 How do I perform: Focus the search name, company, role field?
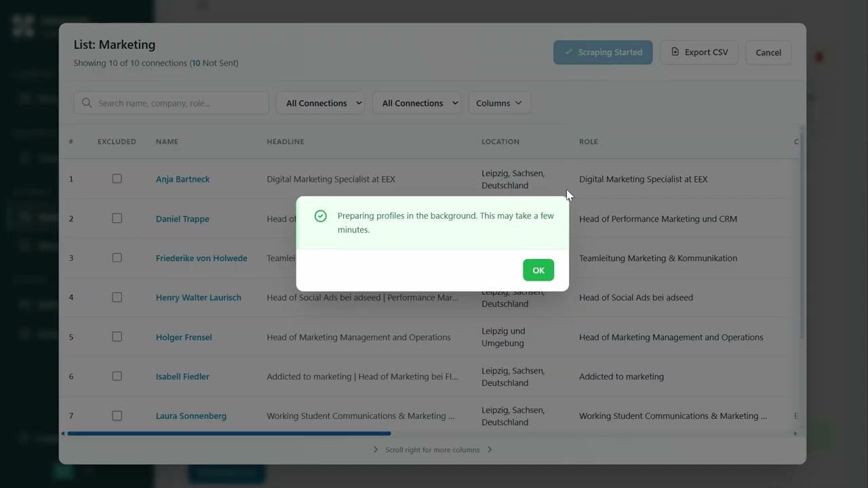pyautogui.click(x=171, y=103)
